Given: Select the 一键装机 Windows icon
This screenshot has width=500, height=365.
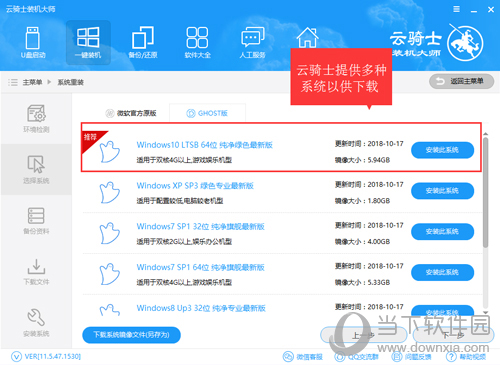Looking at the screenshot, I should coord(88,42).
